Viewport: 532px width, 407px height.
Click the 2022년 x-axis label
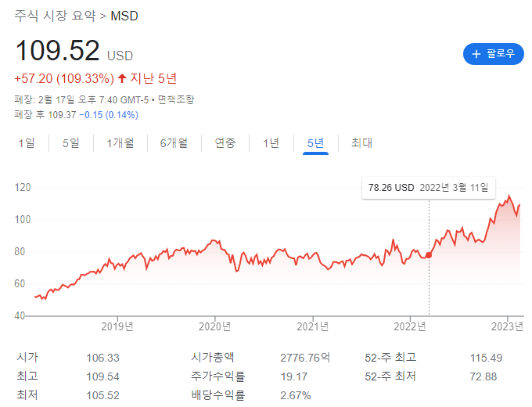click(x=410, y=326)
